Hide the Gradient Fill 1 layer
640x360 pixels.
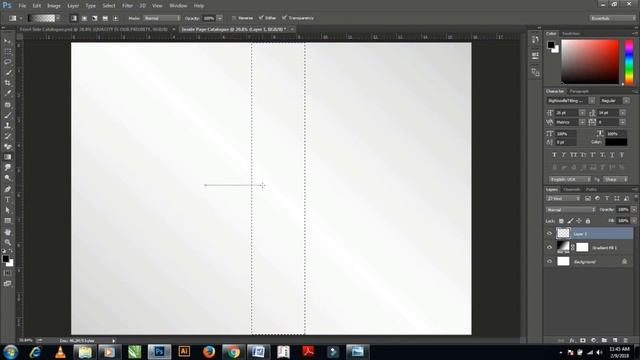[x=549, y=247]
